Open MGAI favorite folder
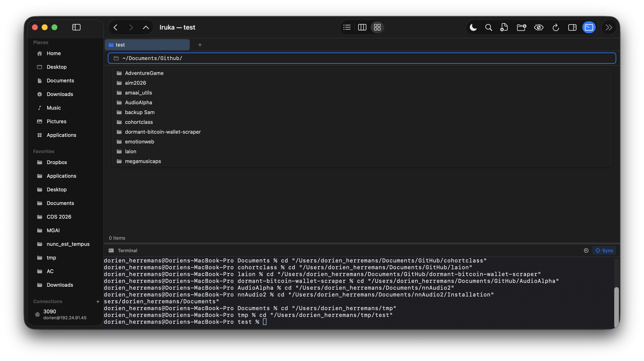The image size is (644, 361). tap(66, 230)
